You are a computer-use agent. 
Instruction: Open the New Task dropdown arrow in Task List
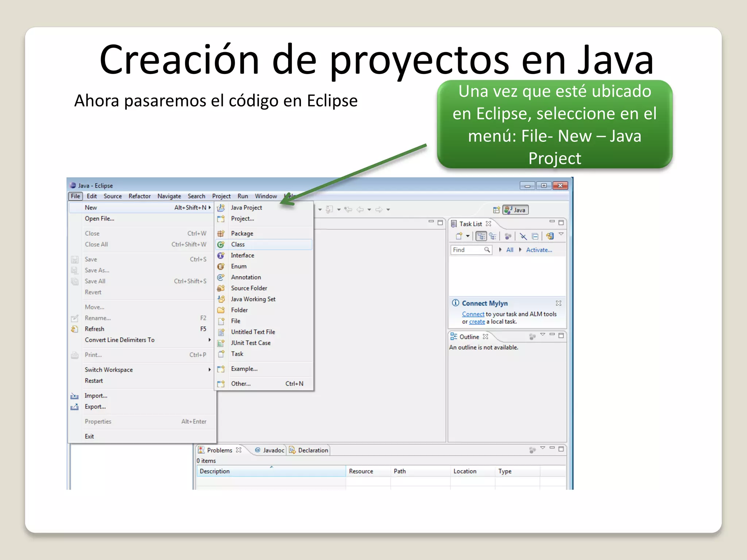(x=468, y=236)
